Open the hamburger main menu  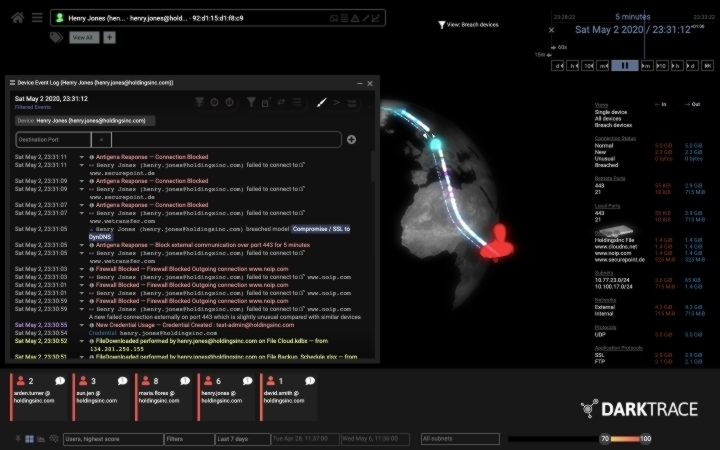tap(37, 17)
